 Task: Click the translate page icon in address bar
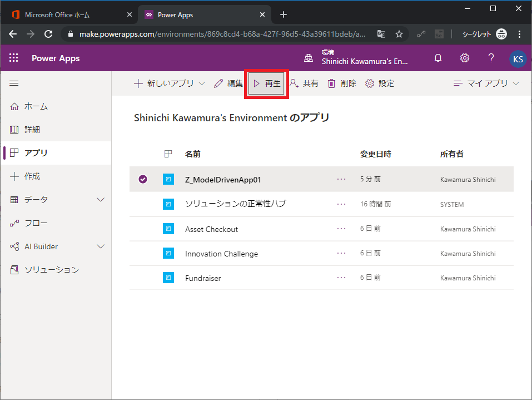[381, 34]
